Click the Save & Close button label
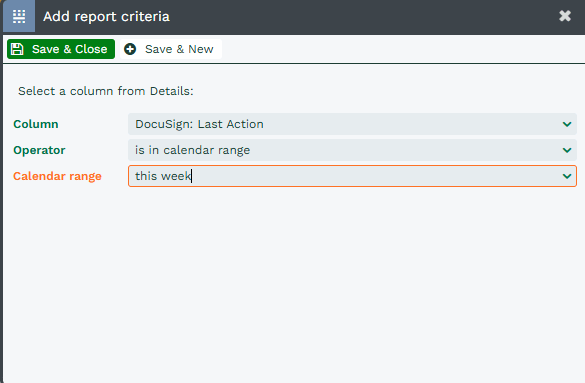Image resolution: width=585 pixels, height=383 pixels. (69, 49)
